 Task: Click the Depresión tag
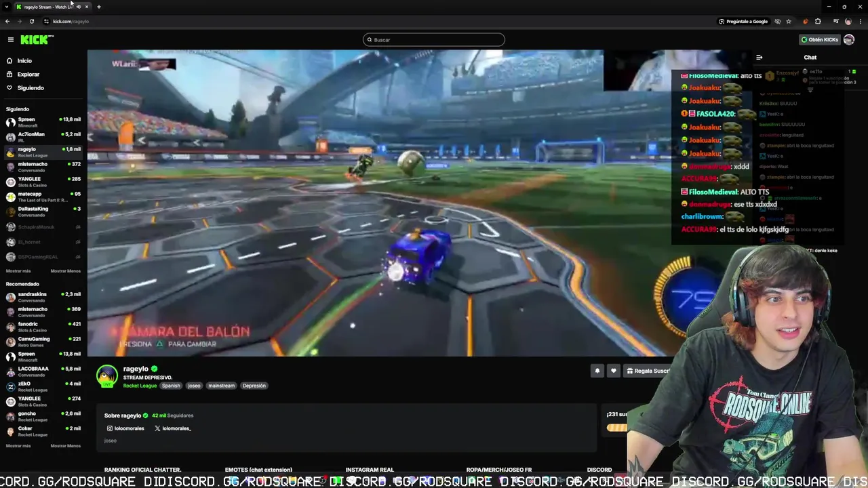(254, 386)
